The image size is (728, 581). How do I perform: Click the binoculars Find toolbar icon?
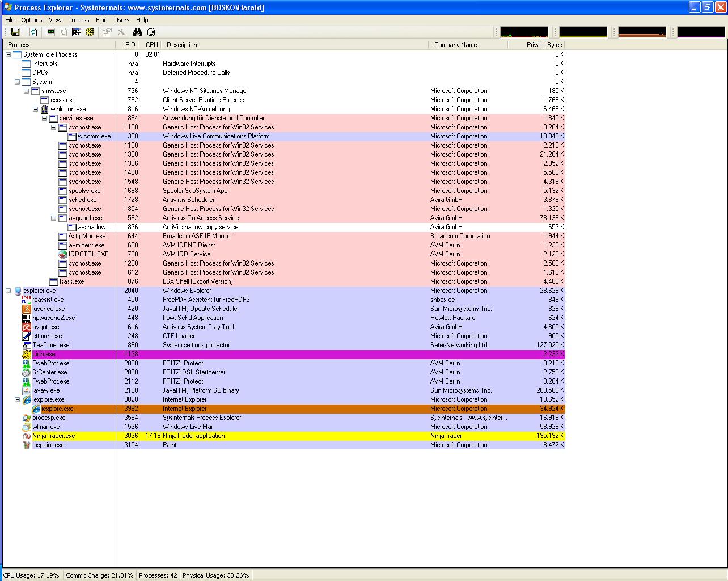click(x=137, y=32)
